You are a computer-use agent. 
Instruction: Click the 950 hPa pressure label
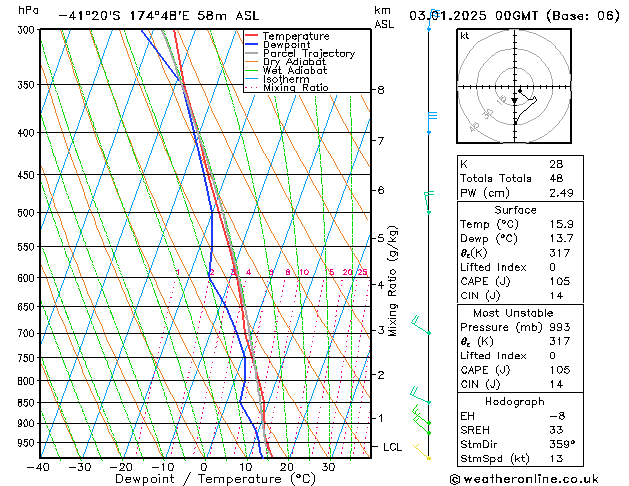pos(28,443)
